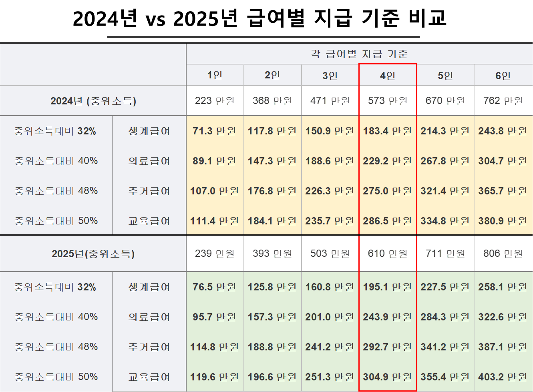Click the '286.5 만원' value
This screenshot has width=533, height=392.
click(388, 221)
